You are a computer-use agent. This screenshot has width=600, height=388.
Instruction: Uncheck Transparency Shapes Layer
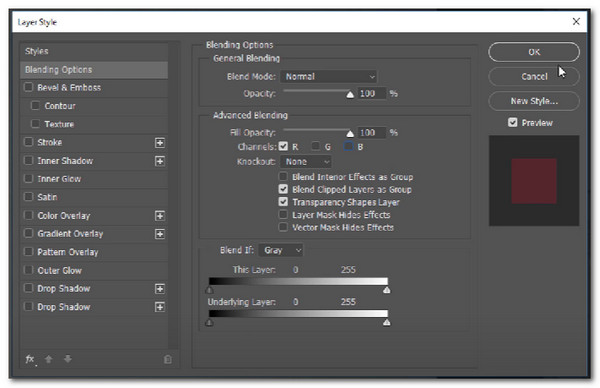(283, 202)
